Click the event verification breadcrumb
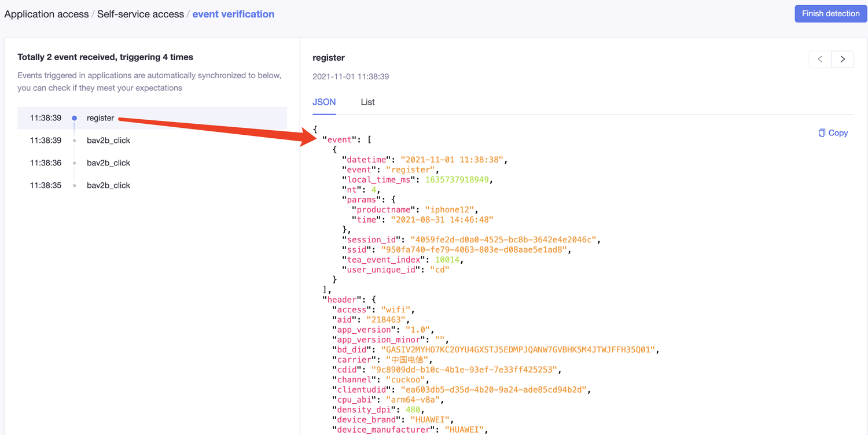The height and width of the screenshot is (435, 868). click(233, 14)
